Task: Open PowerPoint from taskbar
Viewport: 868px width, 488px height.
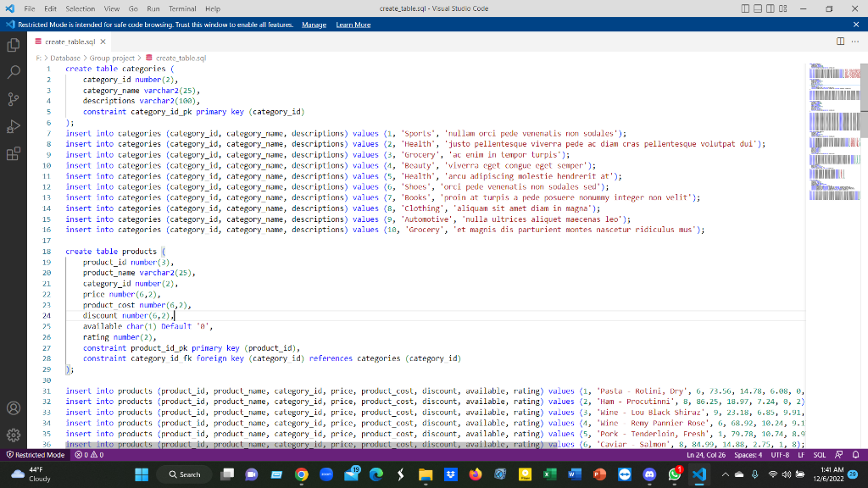Action: click(599, 474)
